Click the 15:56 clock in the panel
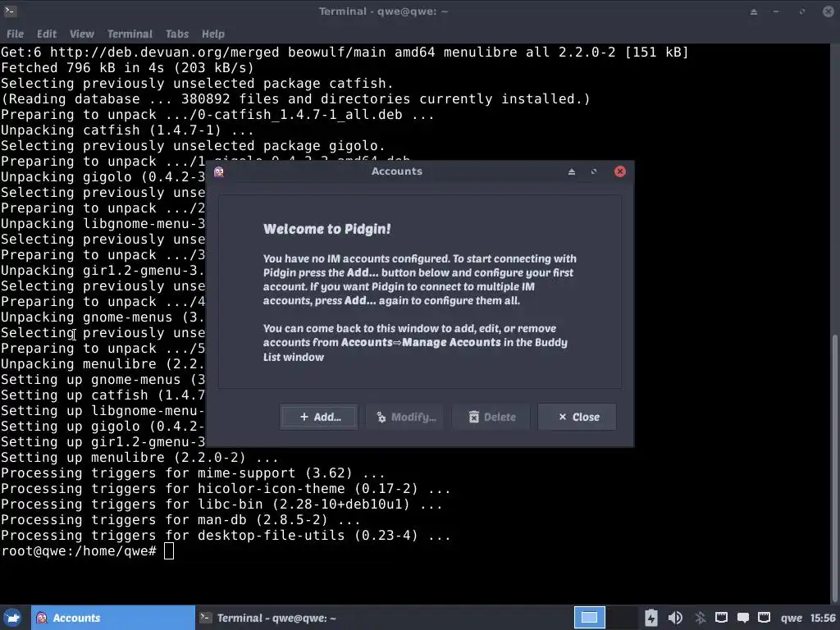 point(823,618)
